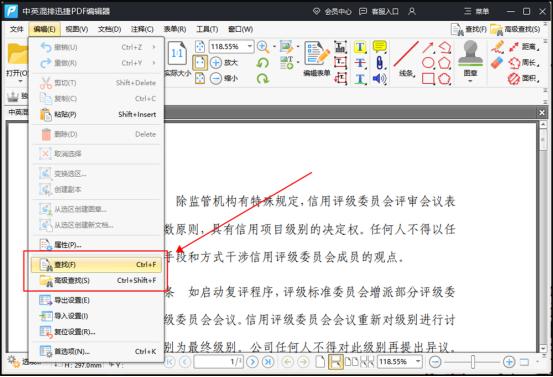This screenshot has width=553, height=377.
Task: Choose 属性(P)... from the edit menu
Action: coord(96,244)
